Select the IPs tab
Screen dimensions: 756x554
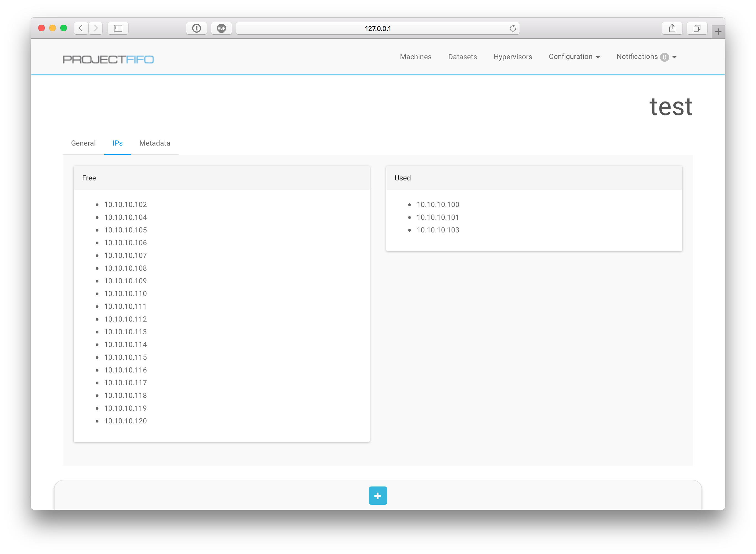[117, 143]
